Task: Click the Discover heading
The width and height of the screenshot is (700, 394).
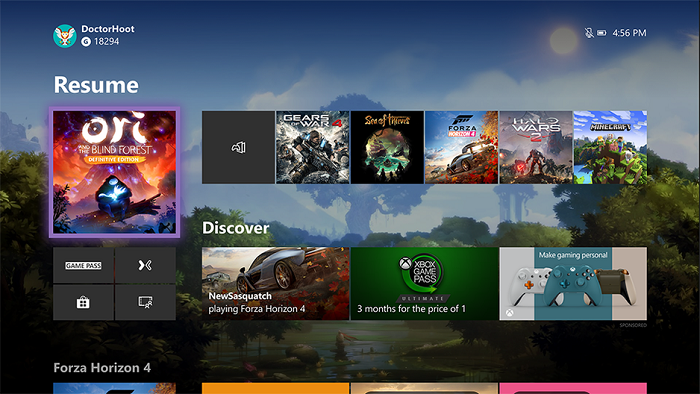Action: [x=235, y=228]
